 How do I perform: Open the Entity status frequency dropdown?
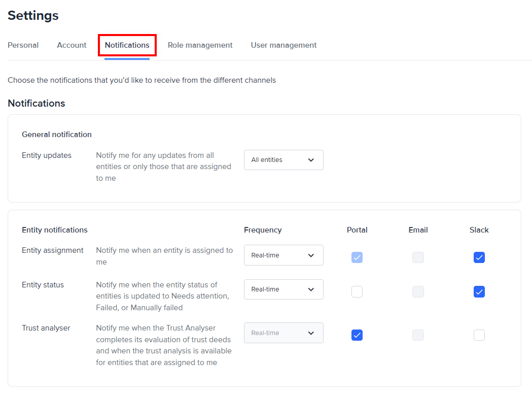coord(283,289)
